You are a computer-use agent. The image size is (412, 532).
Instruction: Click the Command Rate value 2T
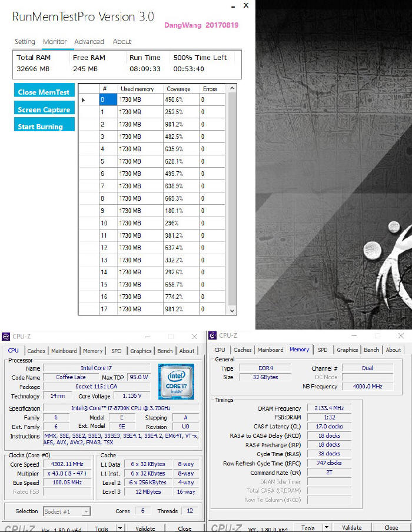click(x=329, y=473)
